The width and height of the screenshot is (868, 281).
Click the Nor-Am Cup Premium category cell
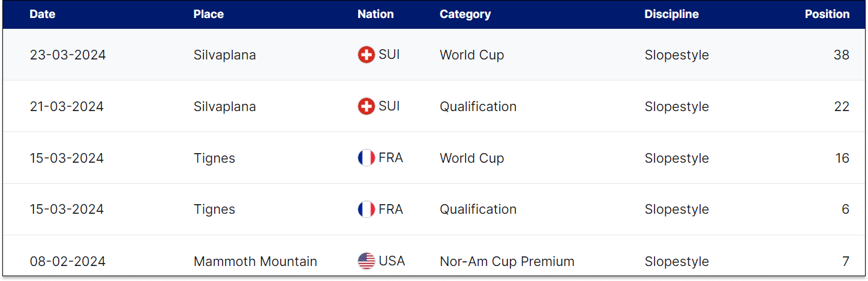click(507, 262)
